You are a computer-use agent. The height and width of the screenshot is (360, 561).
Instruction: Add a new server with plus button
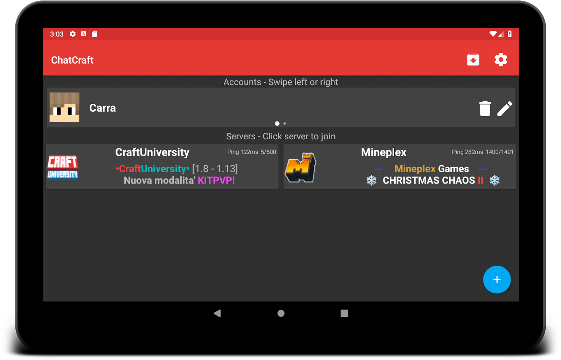coord(497,279)
